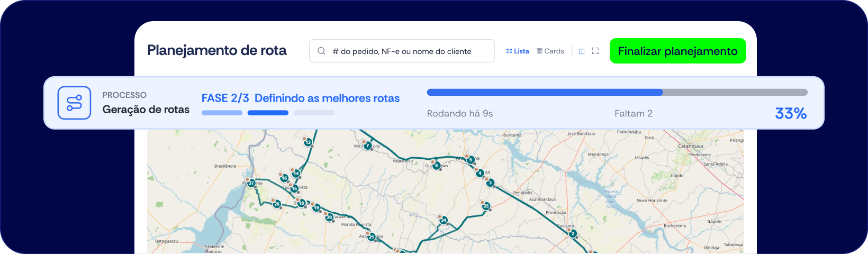Click the second phase step indicator
This screenshot has width=868, height=254.
point(268,113)
